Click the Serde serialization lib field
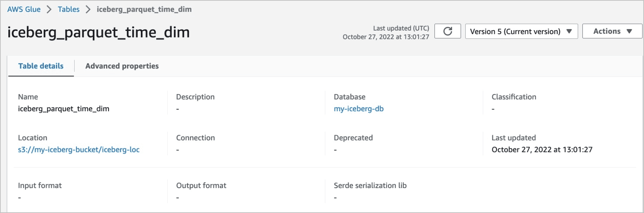The image size is (644, 213). 370,186
